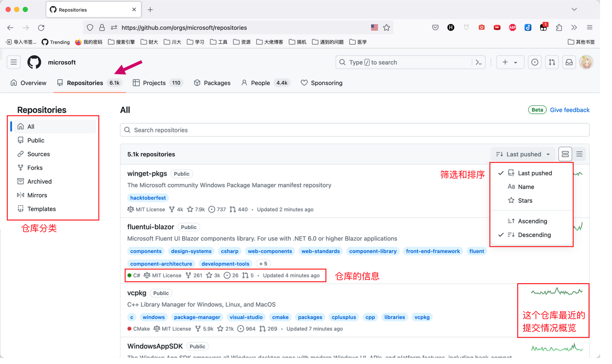Viewport: 612px width, 364px height.
Task: Show more toolbar tools chevron
Action: (x=574, y=28)
